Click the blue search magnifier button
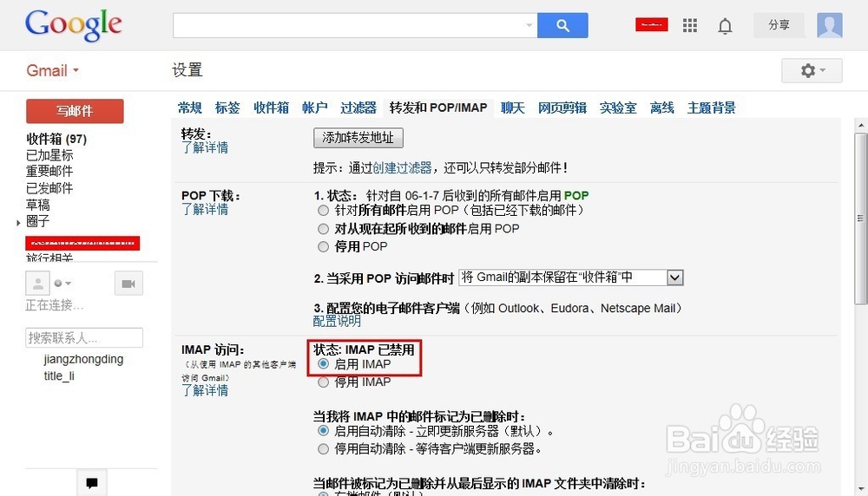Image resolution: width=868 pixels, height=496 pixels. pyautogui.click(x=562, y=25)
